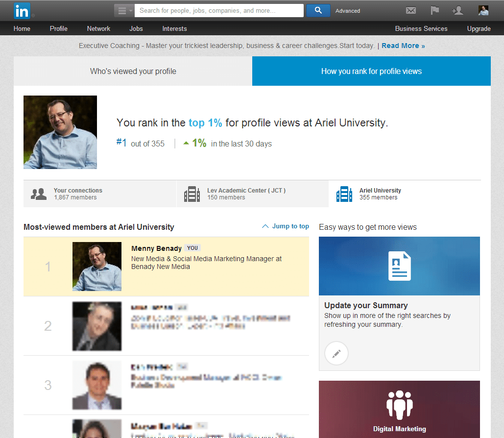The image size is (504, 438).
Task: Switch to Who's viewed your profile tab
Action: (x=133, y=71)
